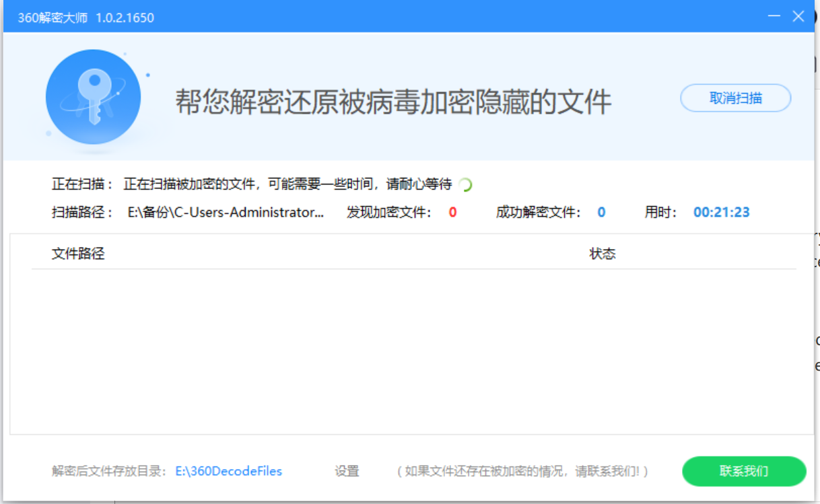820x504 pixels.
Task: Click the blue key logo icon
Action: coord(93,97)
